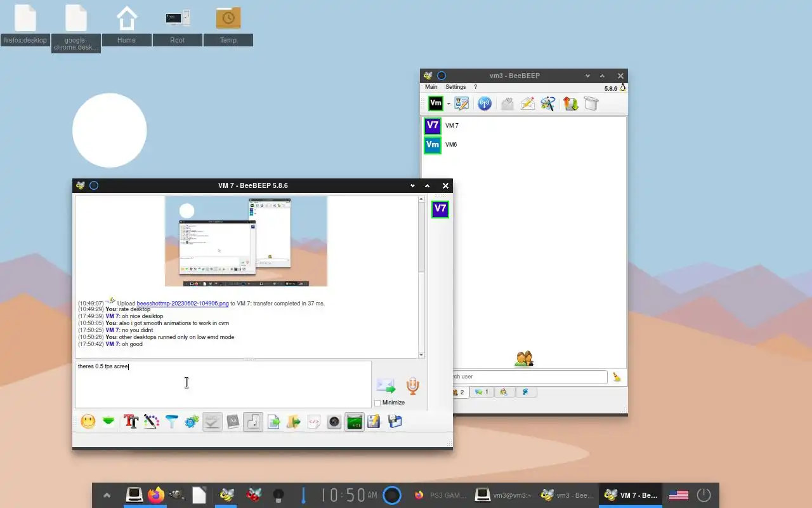Click the envelope with pencil compose icon
This screenshot has height=508, width=812.
pos(528,104)
